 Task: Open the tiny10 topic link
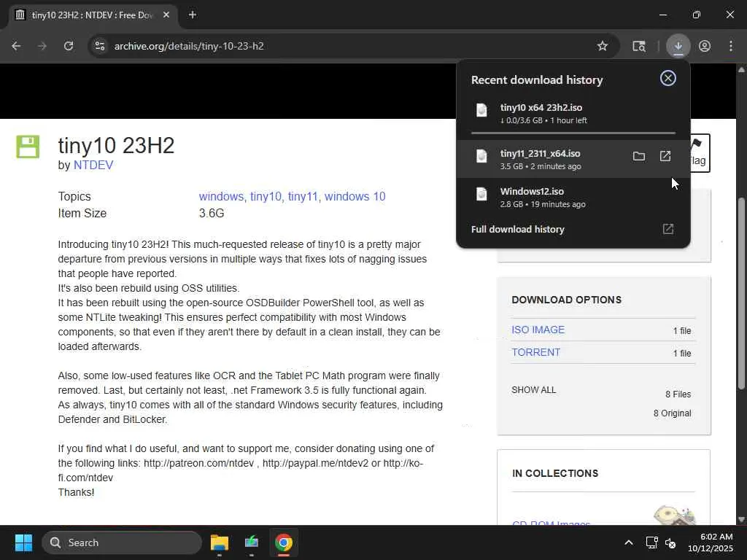[x=266, y=196]
